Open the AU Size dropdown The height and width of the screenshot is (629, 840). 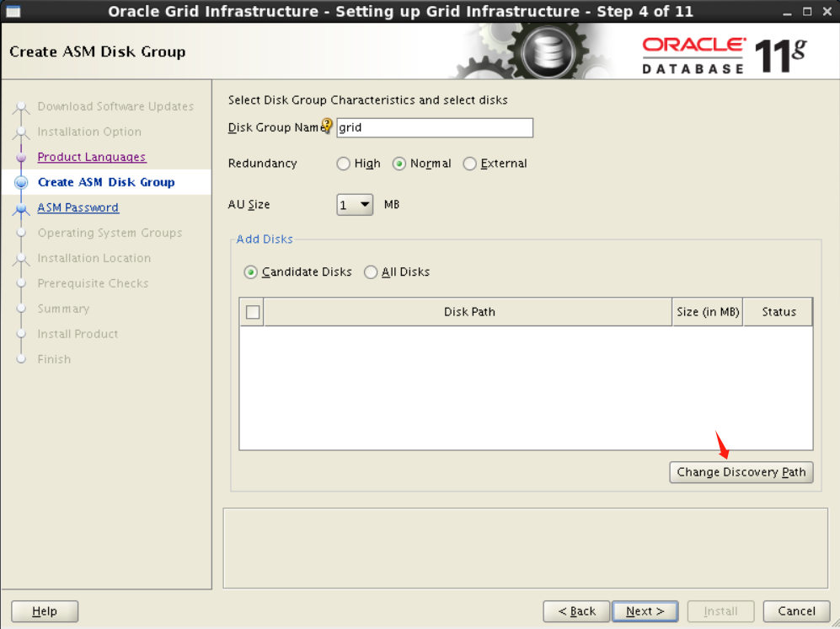pos(354,204)
